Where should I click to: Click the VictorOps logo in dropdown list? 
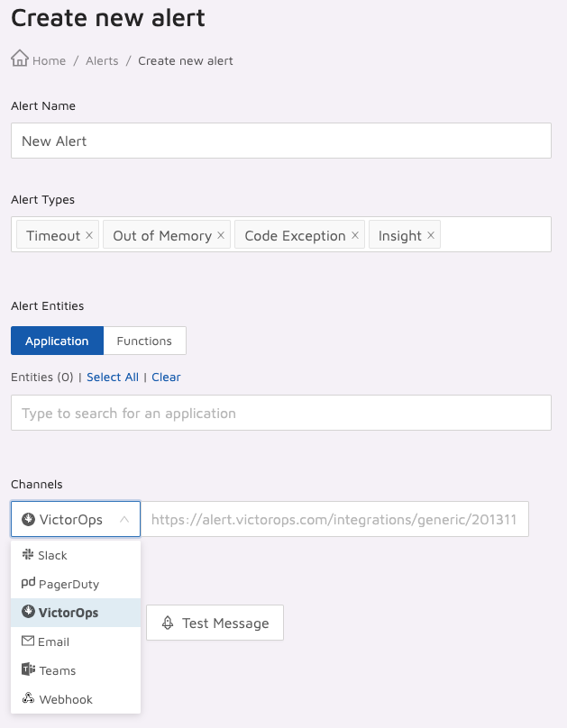click(x=28, y=612)
